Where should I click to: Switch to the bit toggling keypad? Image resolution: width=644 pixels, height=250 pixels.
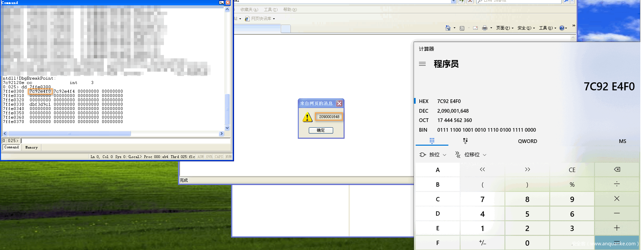(x=465, y=141)
